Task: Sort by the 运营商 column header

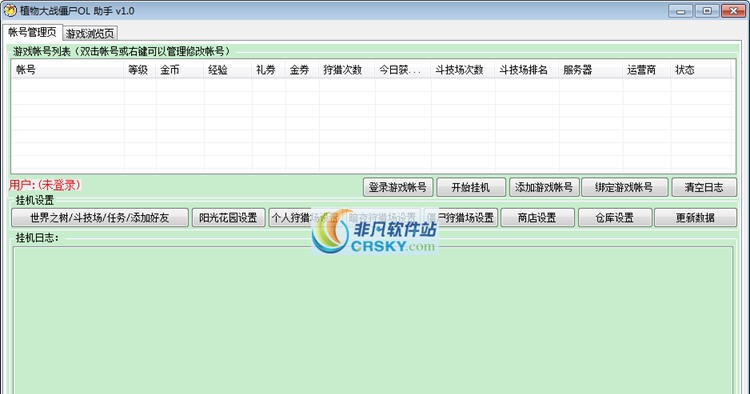Action: pyautogui.click(x=647, y=70)
